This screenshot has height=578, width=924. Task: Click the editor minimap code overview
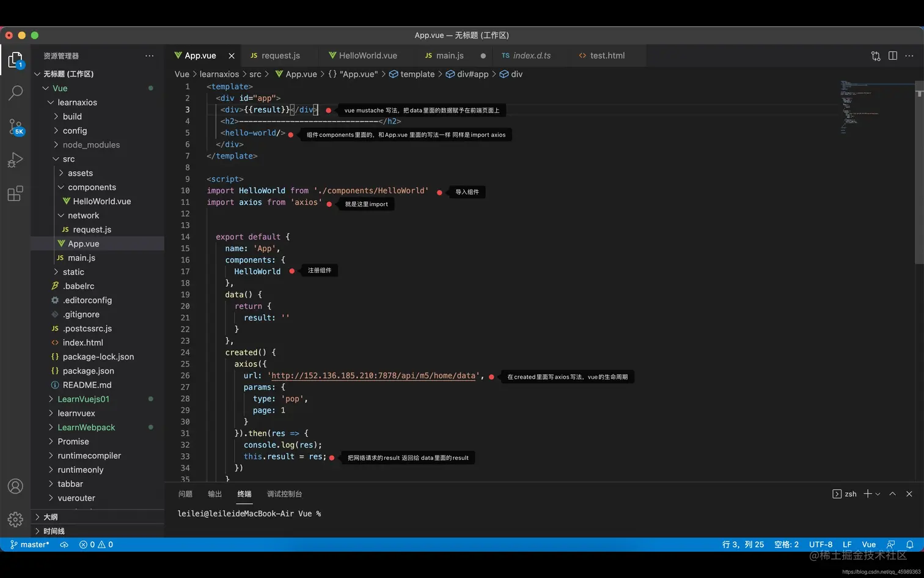877,107
